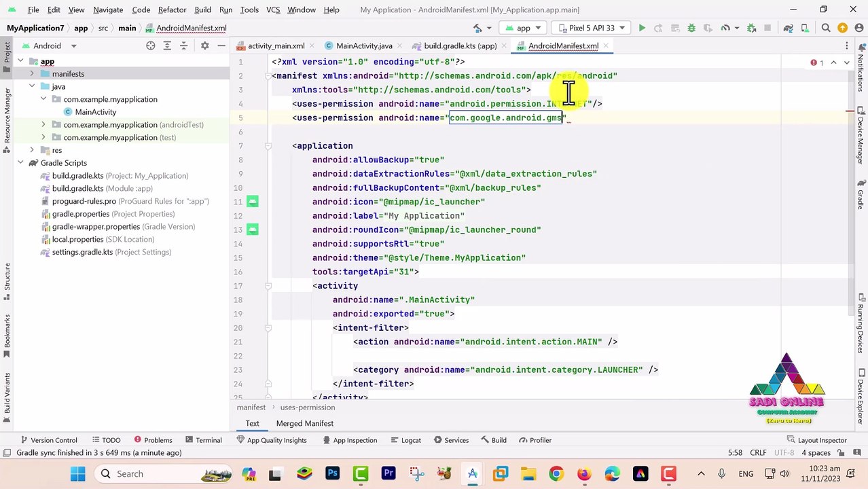Viewport: 868px width, 489px height.
Task: Fold the application tag in the gutter
Action: tap(268, 146)
